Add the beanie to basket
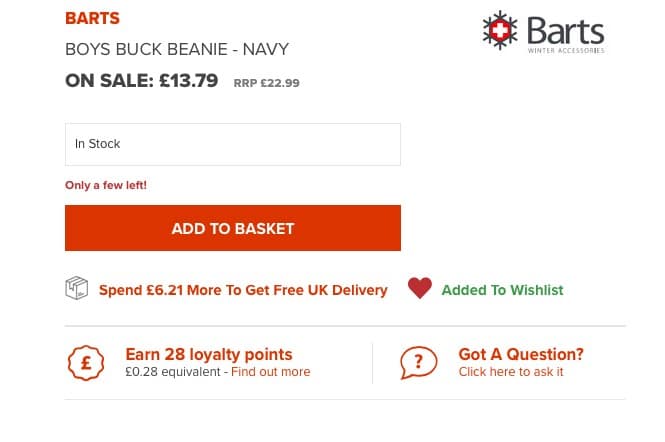Screen dimensions: 665x442 233,228
